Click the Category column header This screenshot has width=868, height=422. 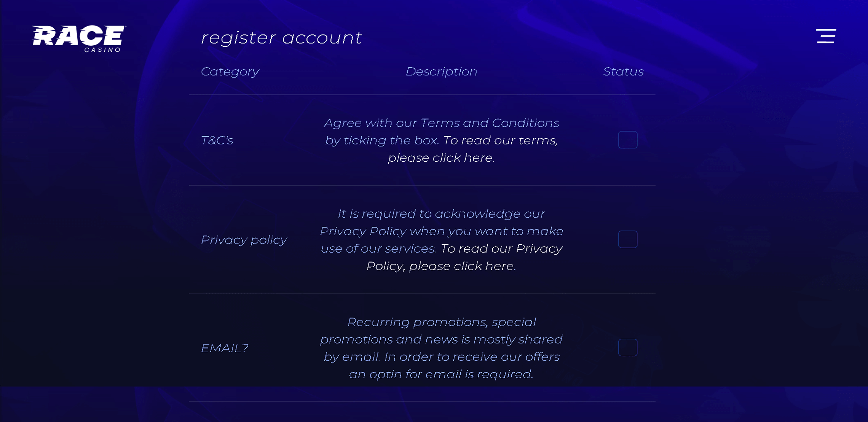point(230,72)
